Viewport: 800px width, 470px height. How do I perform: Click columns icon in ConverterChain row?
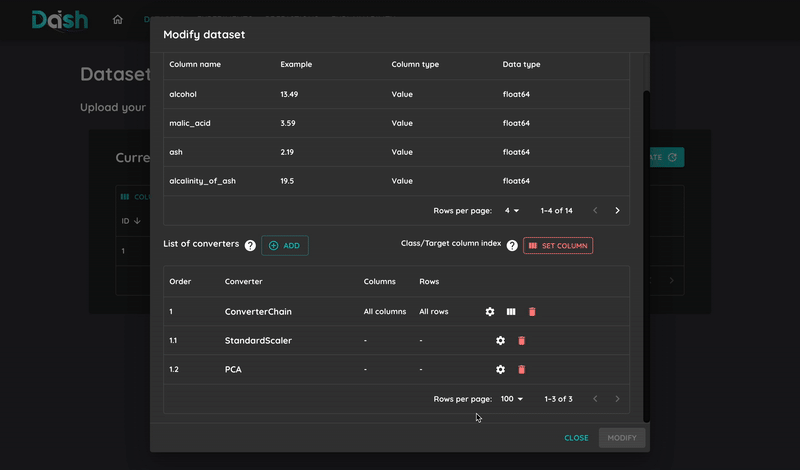click(511, 311)
